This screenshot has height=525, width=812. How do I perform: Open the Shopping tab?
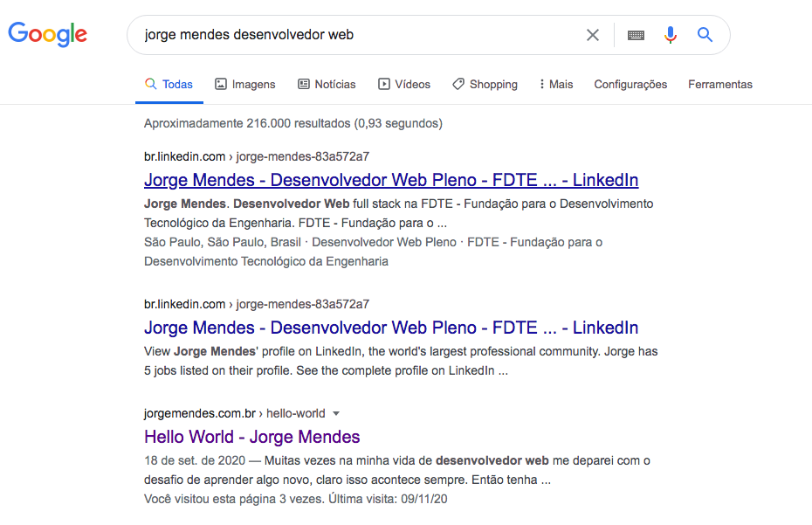[x=485, y=84]
